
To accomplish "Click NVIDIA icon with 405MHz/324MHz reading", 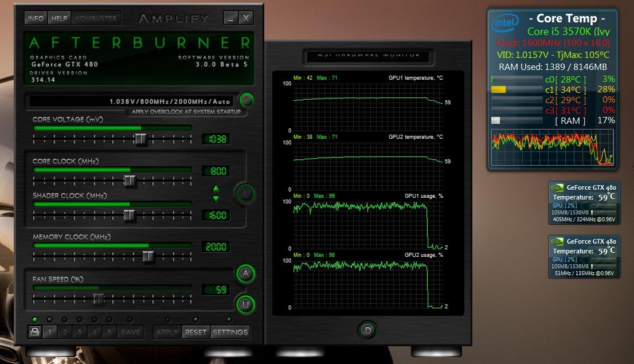I will pyautogui.click(x=558, y=187).
